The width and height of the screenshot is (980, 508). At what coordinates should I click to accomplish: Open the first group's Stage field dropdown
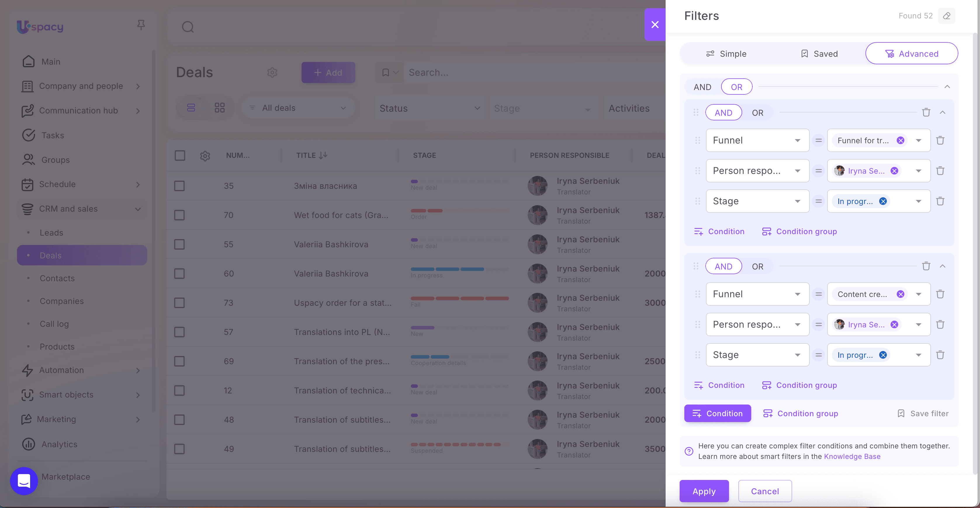click(x=757, y=201)
